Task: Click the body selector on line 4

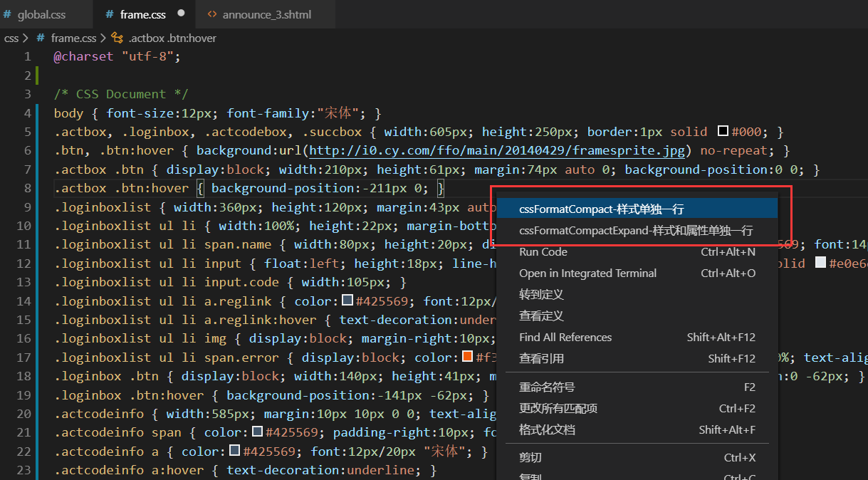Action: click(69, 113)
